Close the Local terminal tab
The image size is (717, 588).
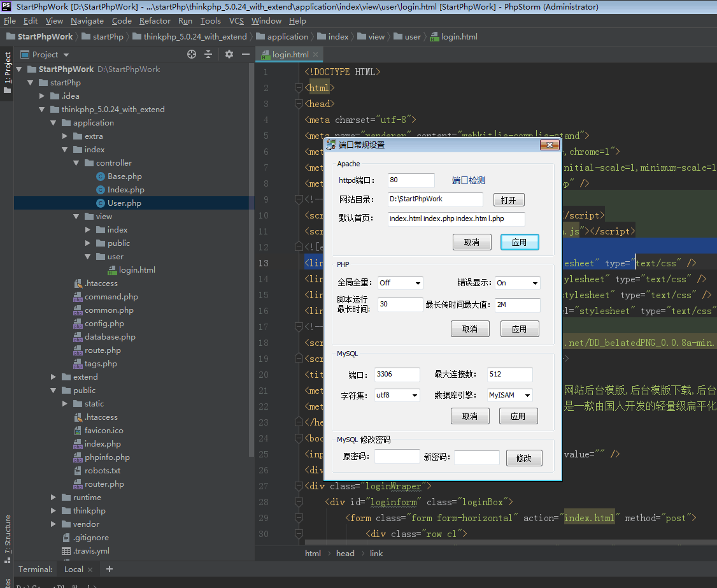[x=90, y=570]
